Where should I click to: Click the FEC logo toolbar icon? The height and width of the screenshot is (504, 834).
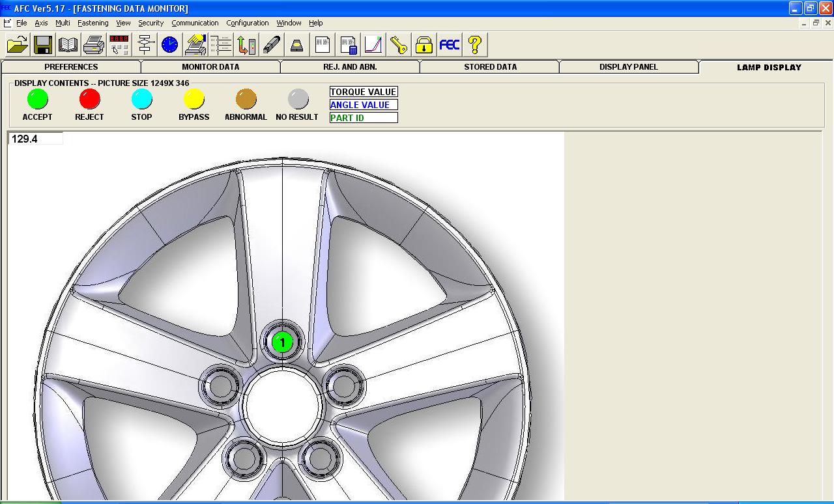[x=450, y=45]
